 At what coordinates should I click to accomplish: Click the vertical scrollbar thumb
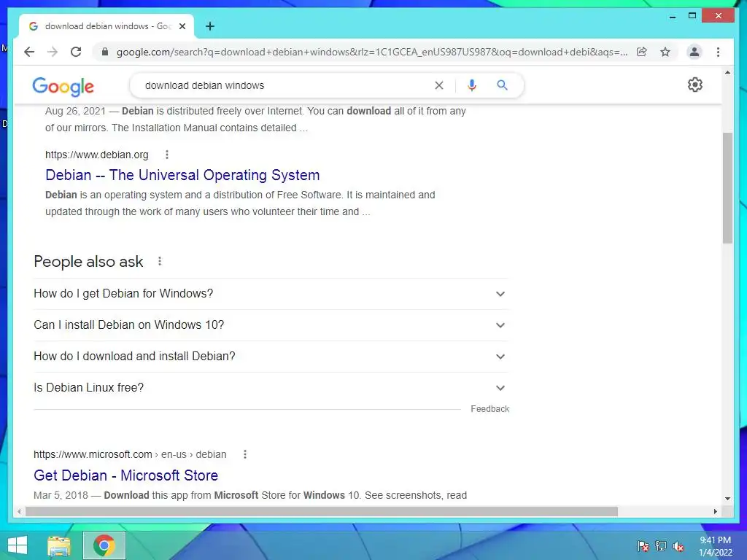pos(727,188)
